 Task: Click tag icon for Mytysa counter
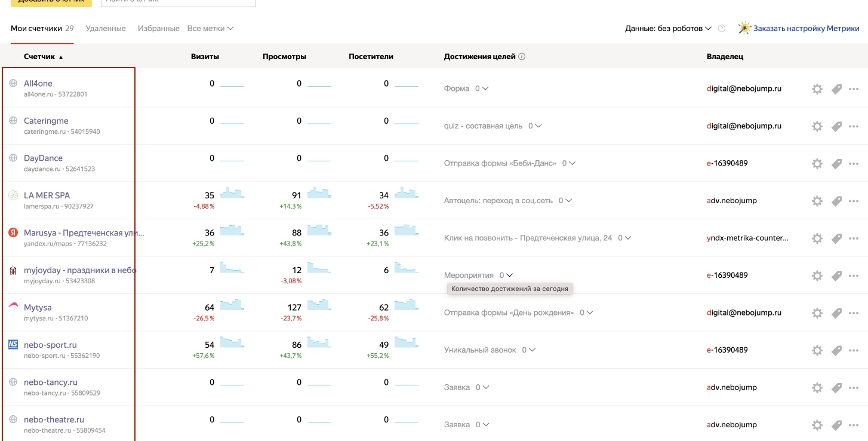(x=836, y=313)
